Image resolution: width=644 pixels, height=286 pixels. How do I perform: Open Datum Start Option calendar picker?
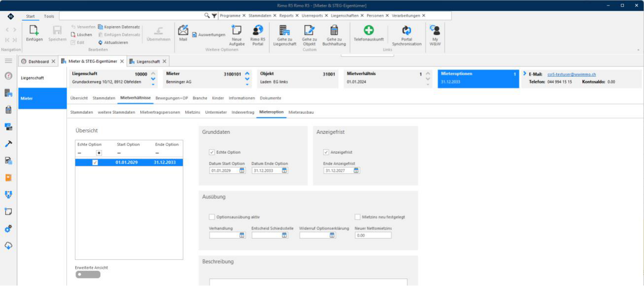pos(242,170)
